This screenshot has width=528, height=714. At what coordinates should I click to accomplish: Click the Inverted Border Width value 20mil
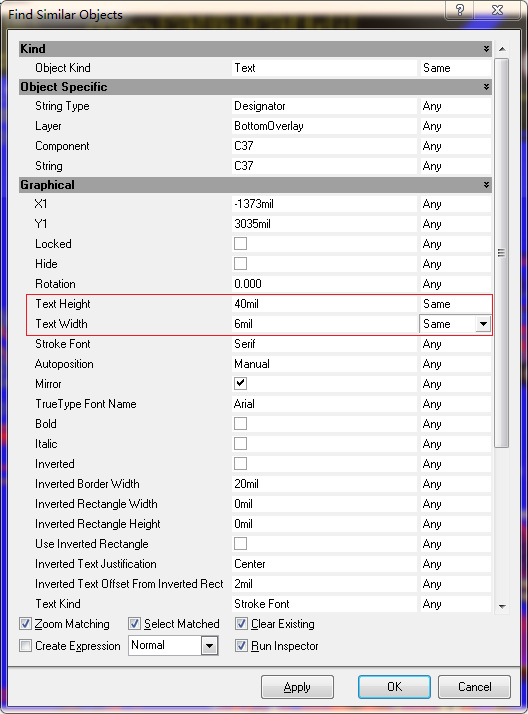pos(324,484)
